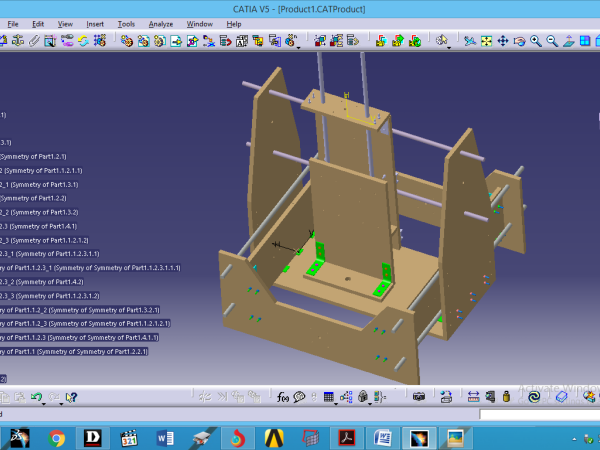Click the Replace Component icon
Image resolution: width=600 pixels, height=450 pixels.
click(x=209, y=41)
